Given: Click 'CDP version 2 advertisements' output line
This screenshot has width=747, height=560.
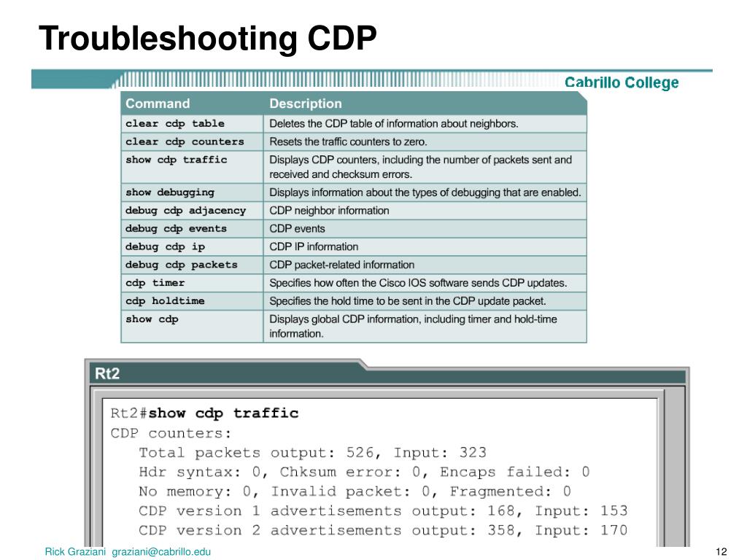Looking at the screenshot, I should (x=383, y=531).
